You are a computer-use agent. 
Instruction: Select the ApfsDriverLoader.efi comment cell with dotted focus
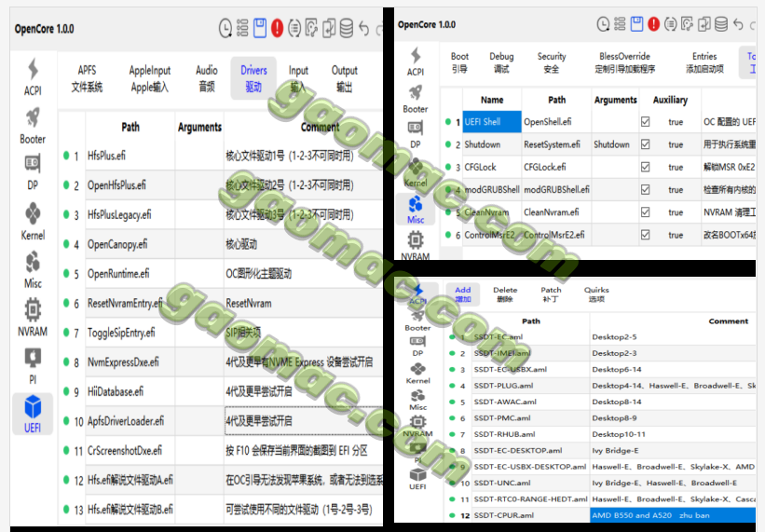tap(303, 421)
